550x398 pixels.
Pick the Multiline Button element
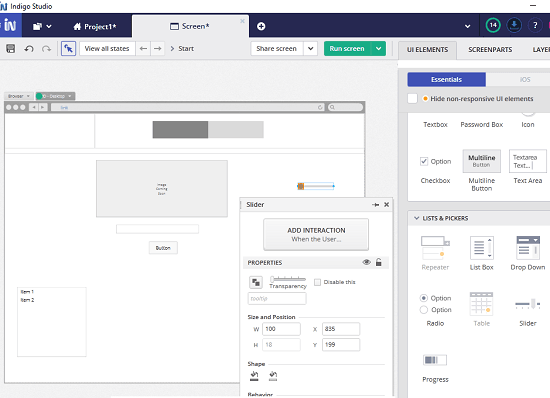point(482,170)
